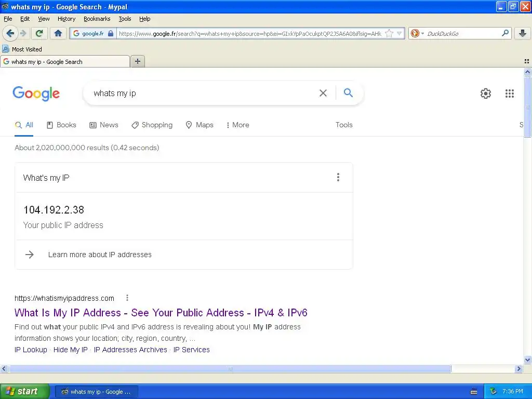Open the Edit menu

pos(25,19)
